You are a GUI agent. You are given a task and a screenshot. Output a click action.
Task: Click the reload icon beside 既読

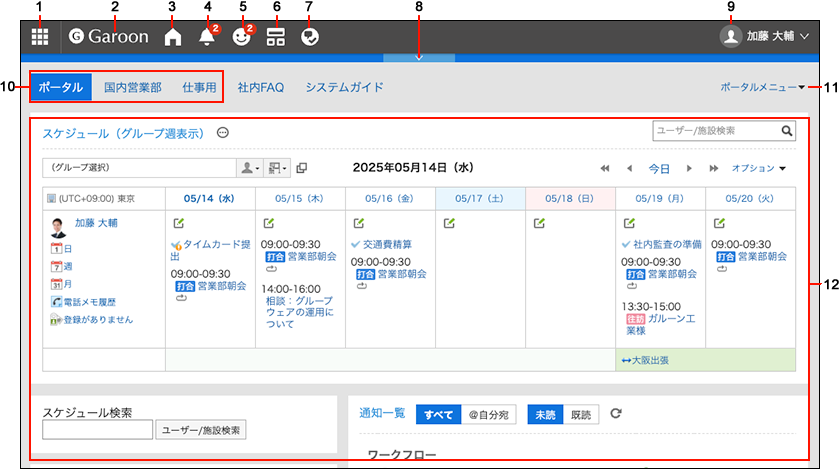click(x=616, y=413)
